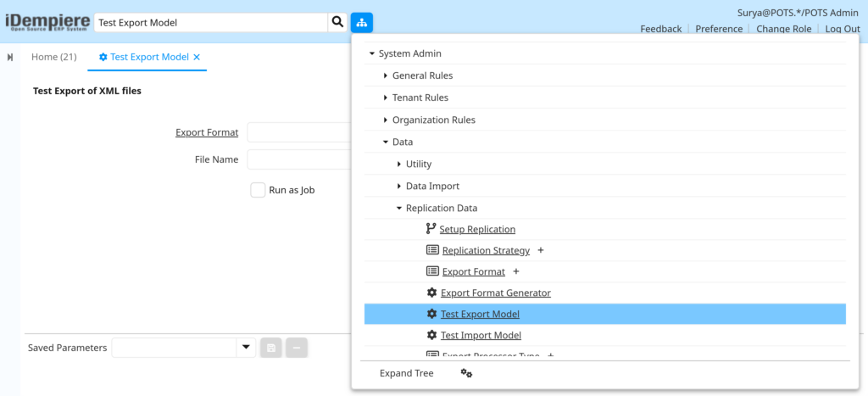The width and height of the screenshot is (868, 396).
Task: Click the Saved Parameters combo field
Action: click(x=175, y=348)
